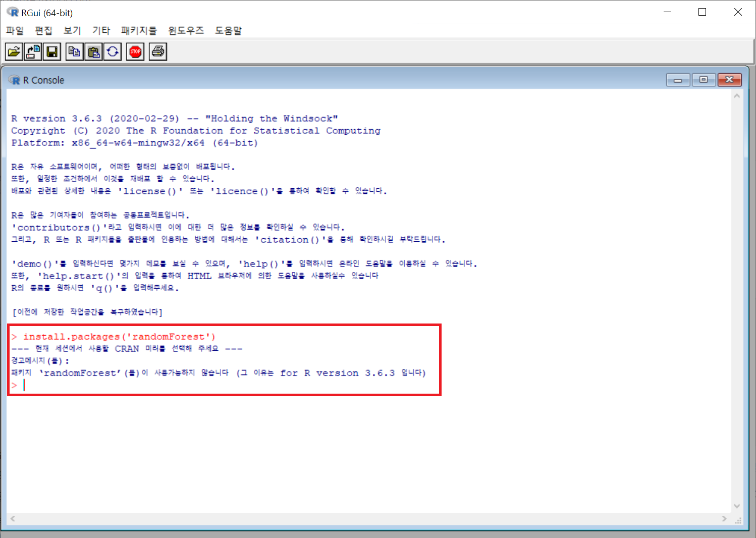Click the horizontal scrollbar right arrow
The height and width of the screenshot is (538, 756).
click(724, 519)
